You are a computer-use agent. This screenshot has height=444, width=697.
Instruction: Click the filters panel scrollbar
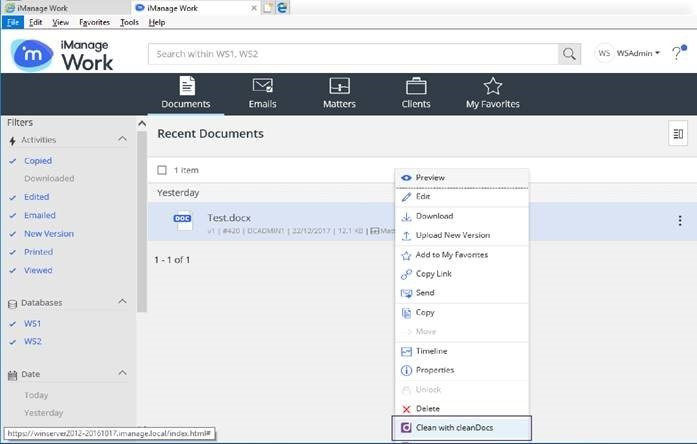pos(142,222)
